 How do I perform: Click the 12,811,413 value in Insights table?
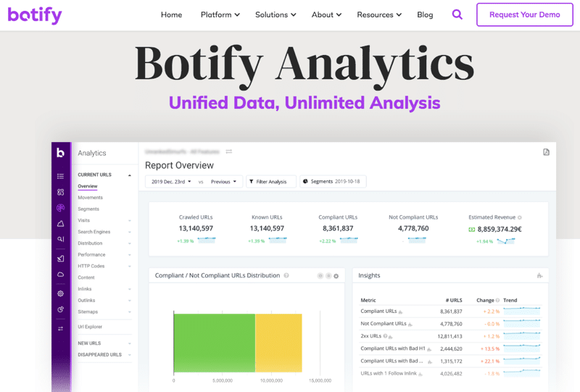[449, 336]
